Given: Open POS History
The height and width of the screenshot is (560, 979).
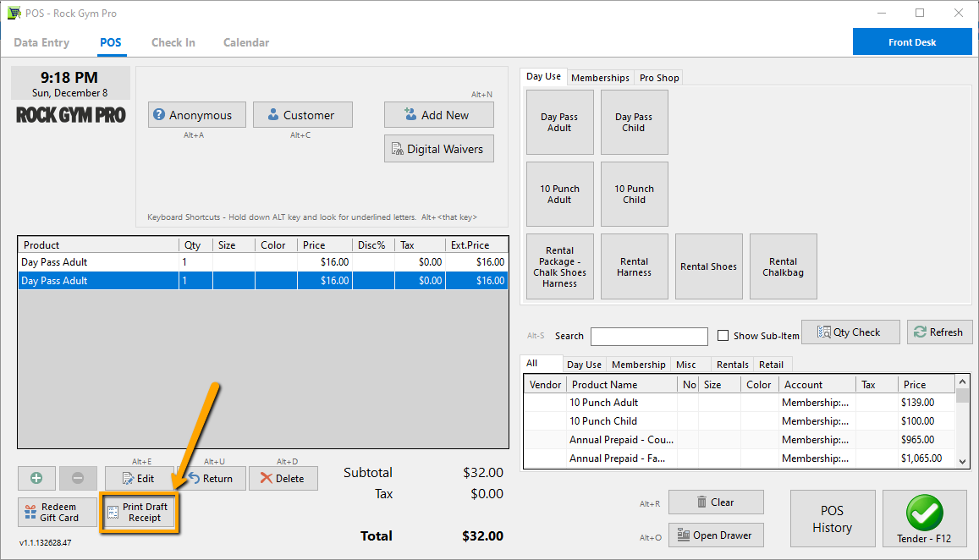Looking at the screenshot, I should [833, 519].
